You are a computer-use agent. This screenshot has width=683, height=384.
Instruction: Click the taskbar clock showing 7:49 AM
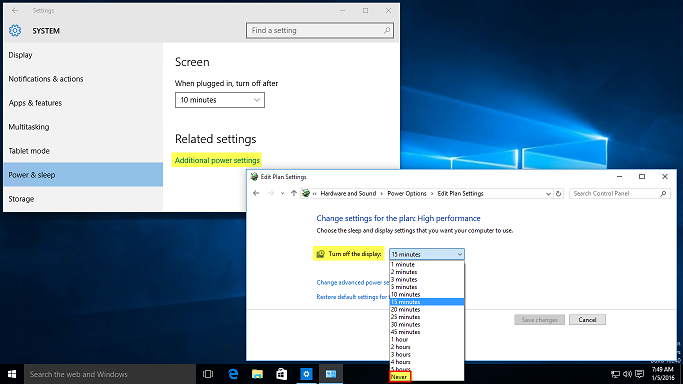click(663, 374)
